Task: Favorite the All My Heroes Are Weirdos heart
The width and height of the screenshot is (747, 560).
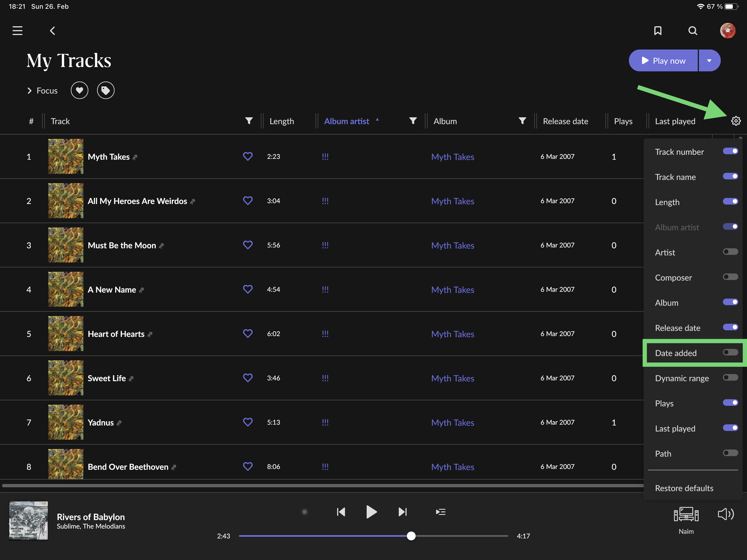Action: coord(248,201)
